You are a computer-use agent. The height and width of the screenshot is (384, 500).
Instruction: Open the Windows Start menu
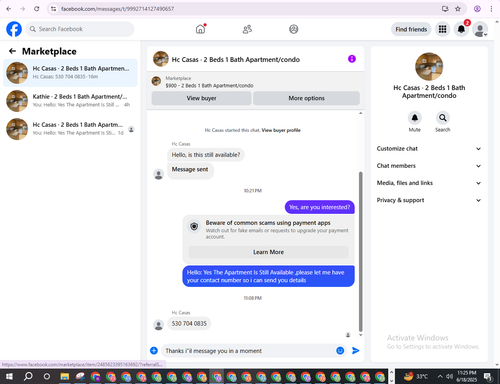[x=9, y=376]
